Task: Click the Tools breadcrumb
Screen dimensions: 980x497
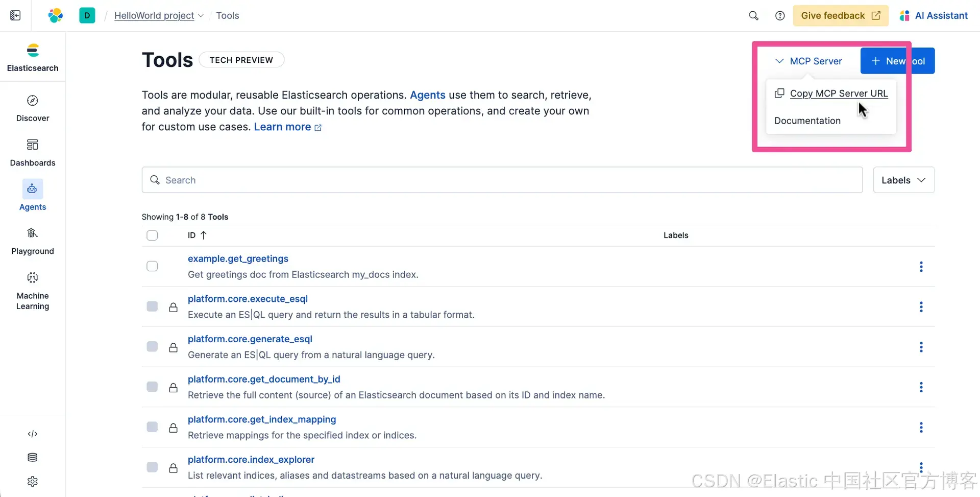Action: coord(228,15)
